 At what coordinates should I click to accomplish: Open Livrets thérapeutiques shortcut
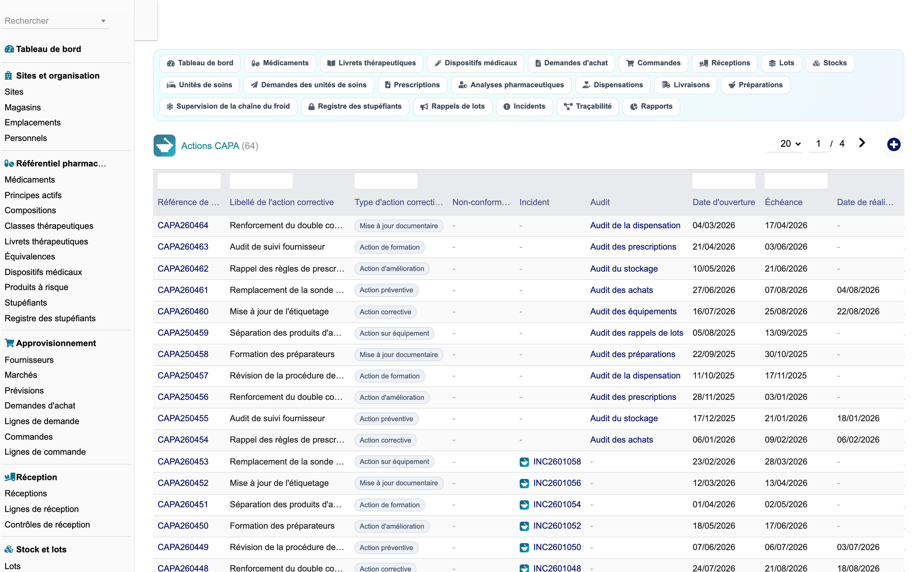[x=371, y=63]
